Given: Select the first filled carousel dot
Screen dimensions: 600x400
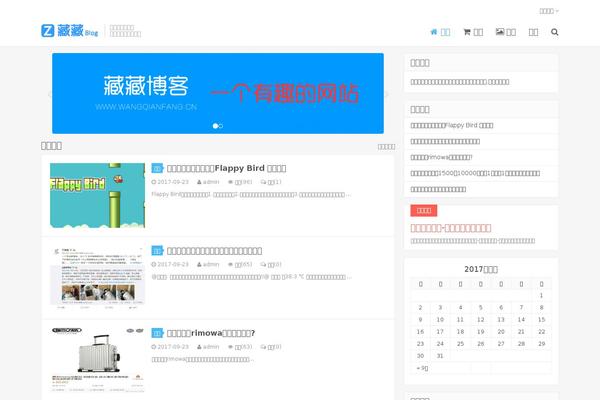Looking at the screenshot, I should [x=215, y=126].
